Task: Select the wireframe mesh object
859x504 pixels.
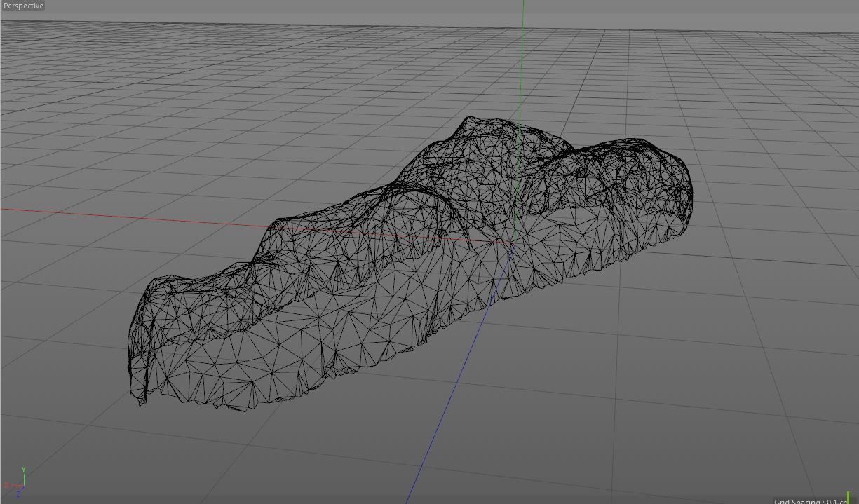Action: coord(410,263)
